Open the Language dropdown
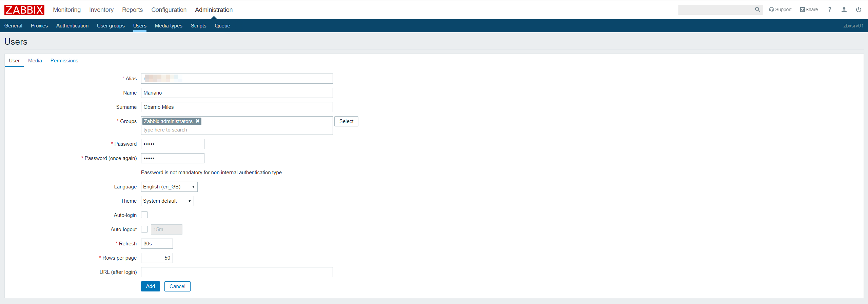The height and width of the screenshot is (304, 868). click(x=169, y=187)
